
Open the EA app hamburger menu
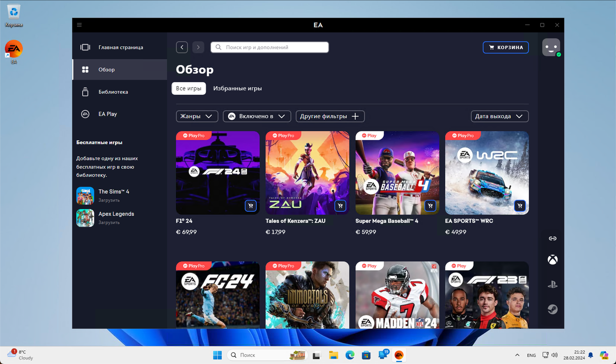pos(79,25)
